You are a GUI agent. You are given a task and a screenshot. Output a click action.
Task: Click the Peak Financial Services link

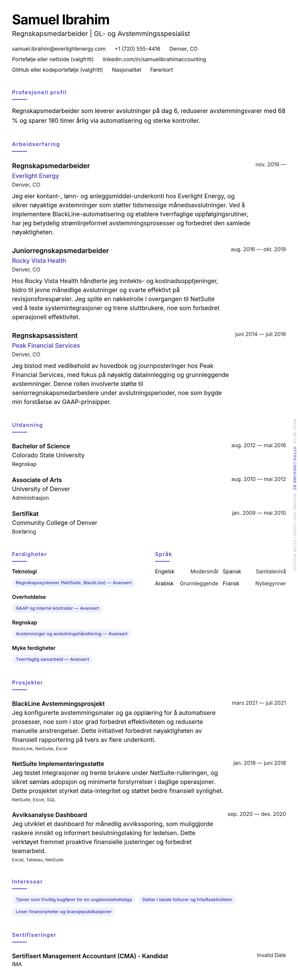pos(46,345)
